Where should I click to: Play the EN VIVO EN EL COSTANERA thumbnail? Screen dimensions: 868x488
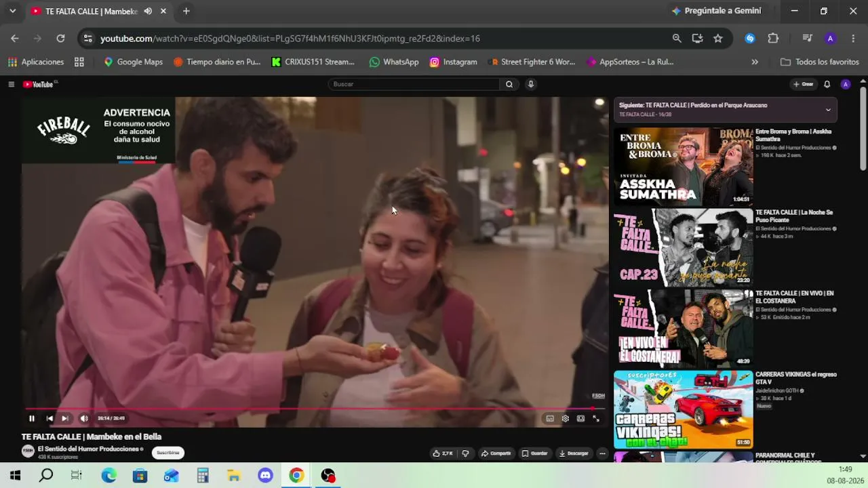coord(683,329)
